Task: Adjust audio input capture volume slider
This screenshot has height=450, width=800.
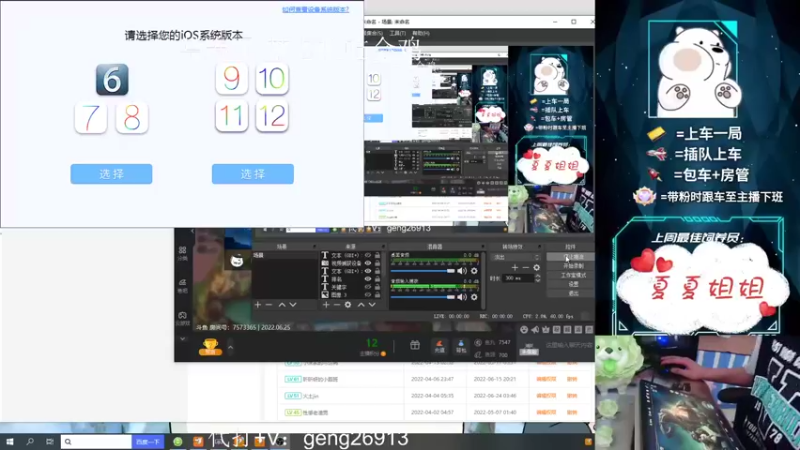Action: 422,297
